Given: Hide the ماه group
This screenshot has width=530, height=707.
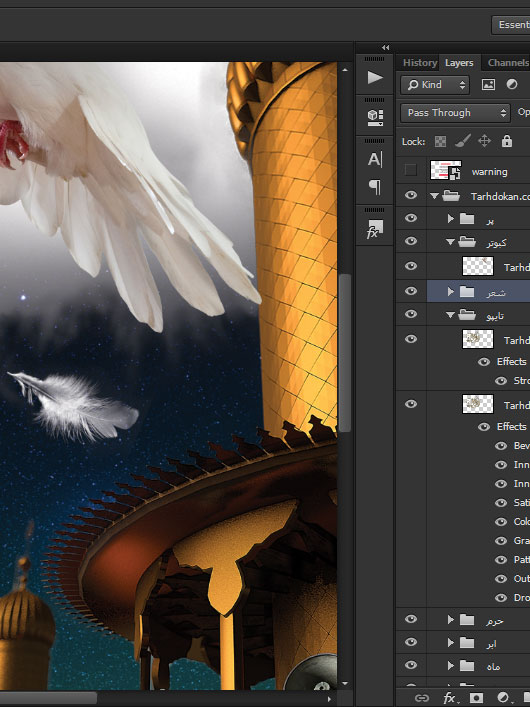Looking at the screenshot, I should click(x=410, y=665).
